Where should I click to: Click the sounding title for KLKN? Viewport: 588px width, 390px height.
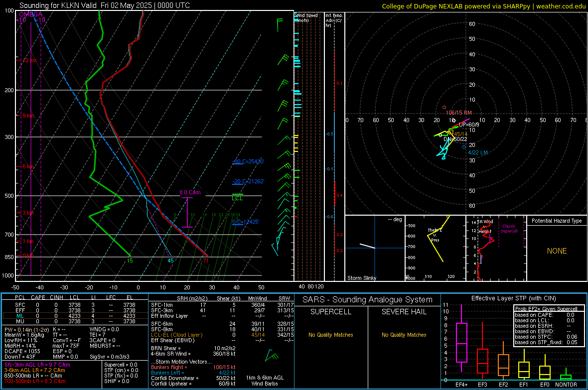[104, 5]
